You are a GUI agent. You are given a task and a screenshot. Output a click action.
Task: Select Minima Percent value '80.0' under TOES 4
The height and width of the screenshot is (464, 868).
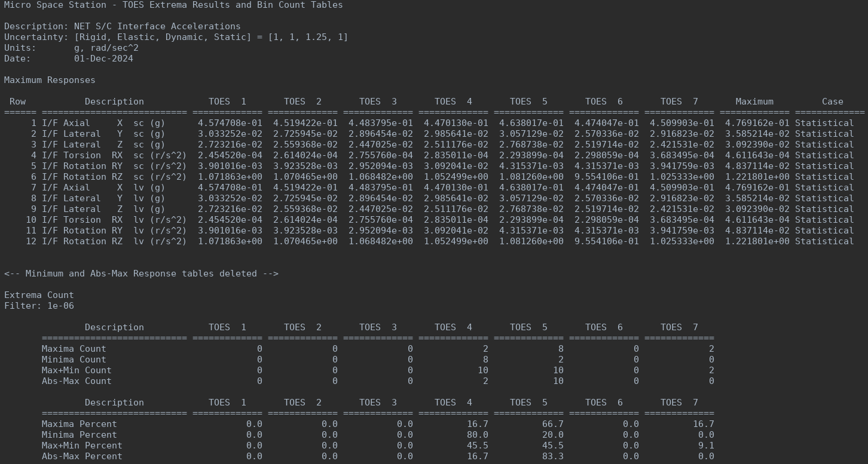478,435
